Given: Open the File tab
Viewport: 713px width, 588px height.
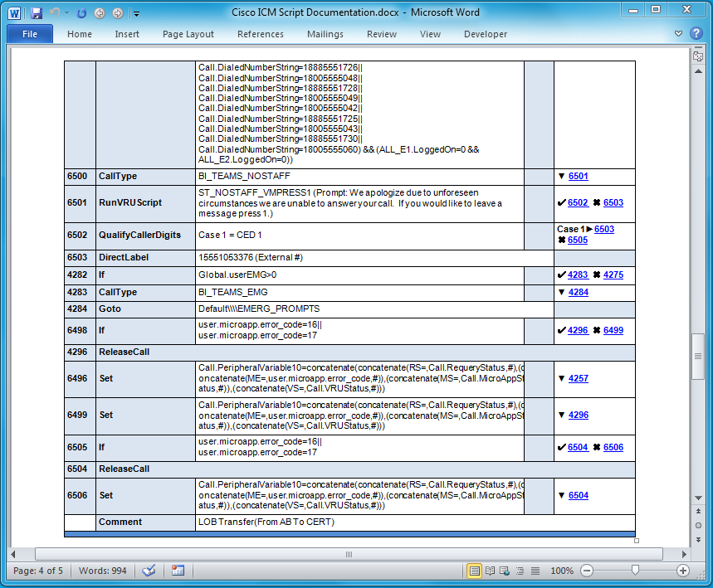Looking at the screenshot, I should point(30,34).
